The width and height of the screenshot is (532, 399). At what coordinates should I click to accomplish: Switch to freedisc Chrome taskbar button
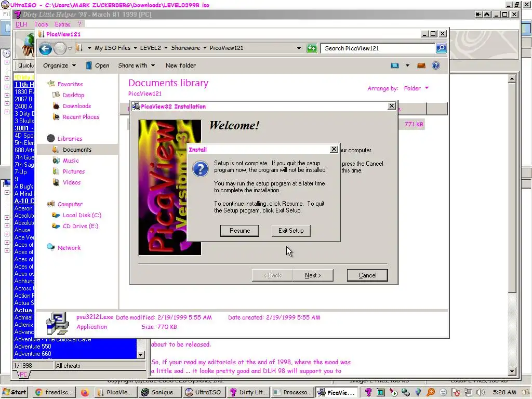click(x=54, y=392)
